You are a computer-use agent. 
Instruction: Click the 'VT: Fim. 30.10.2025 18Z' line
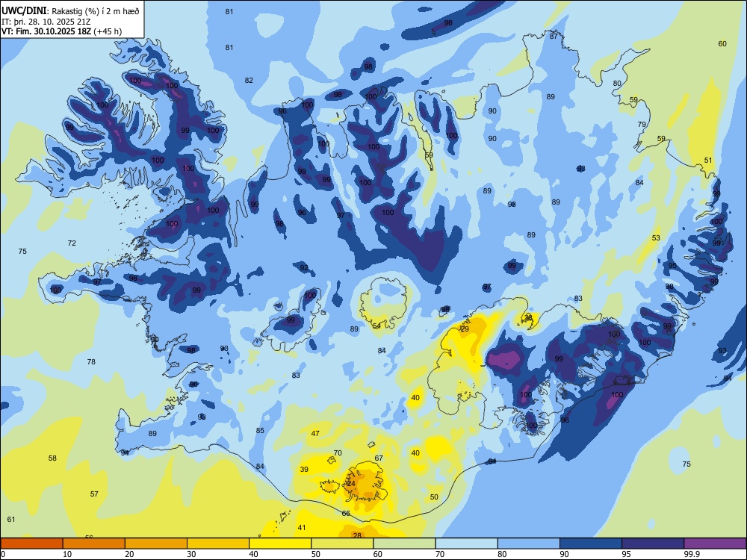tap(46, 31)
